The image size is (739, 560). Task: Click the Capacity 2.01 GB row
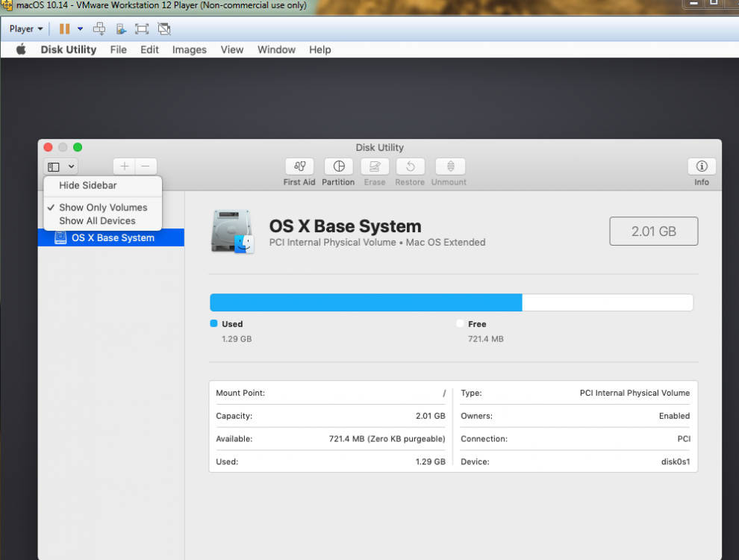tap(331, 416)
